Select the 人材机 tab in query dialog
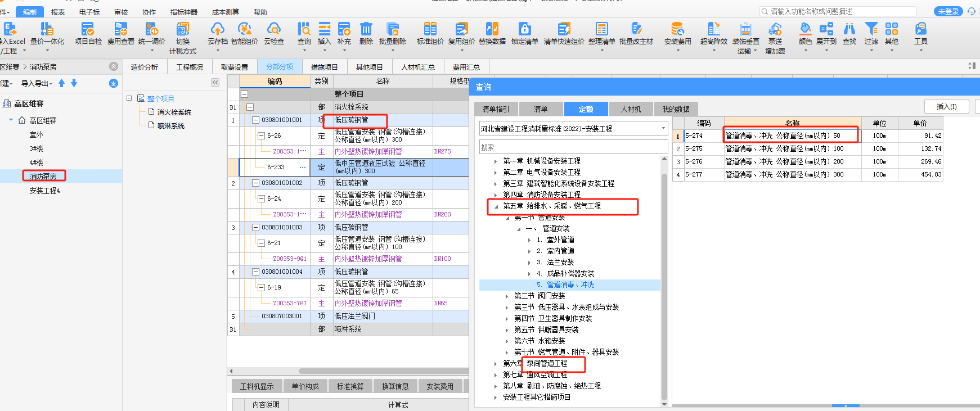The image size is (980, 411). pyautogui.click(x=631, y=109)
